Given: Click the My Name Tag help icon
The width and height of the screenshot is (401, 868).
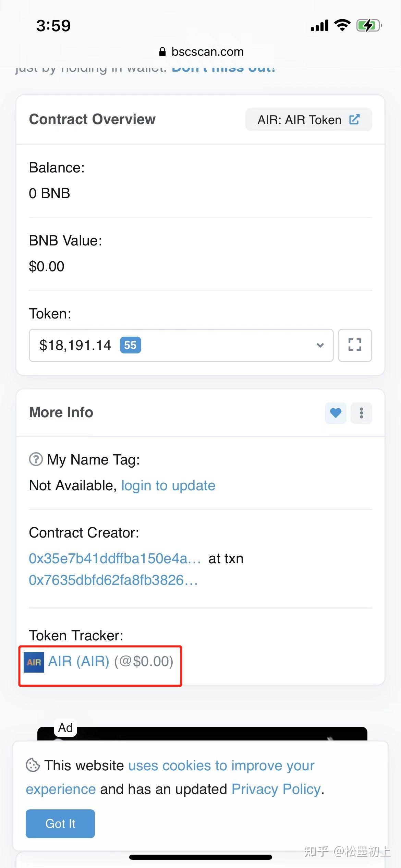Looking at the screenshot, I should point(36,459).
